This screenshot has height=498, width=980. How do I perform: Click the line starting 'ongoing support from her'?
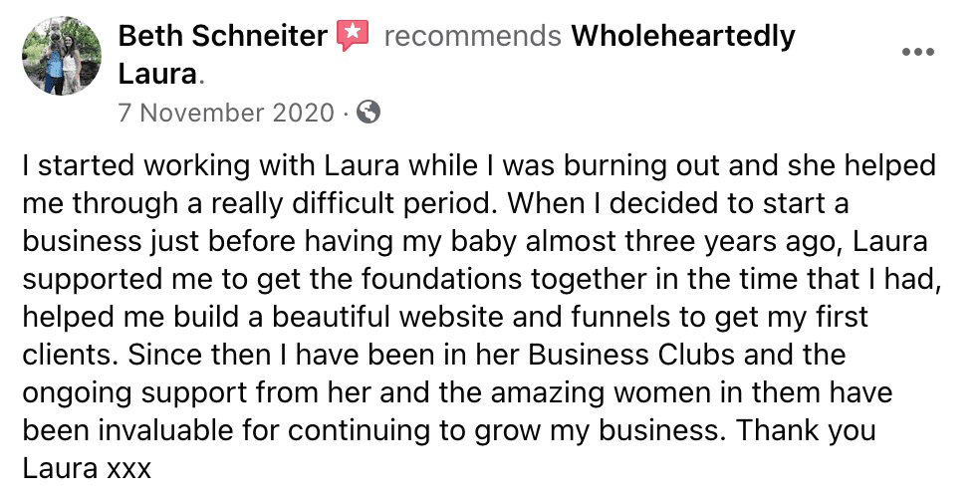pyautogui.click(x=457, y=393)
